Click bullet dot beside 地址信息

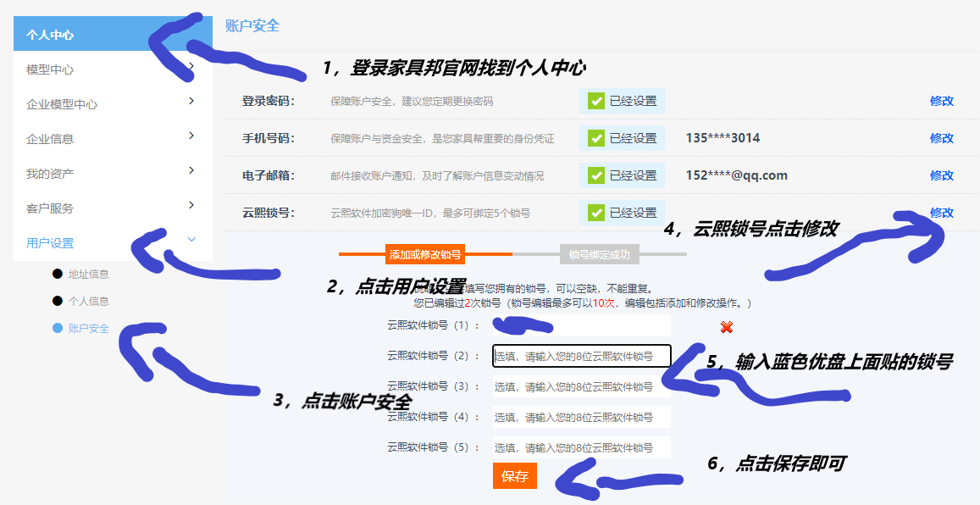tap(58, 274)
